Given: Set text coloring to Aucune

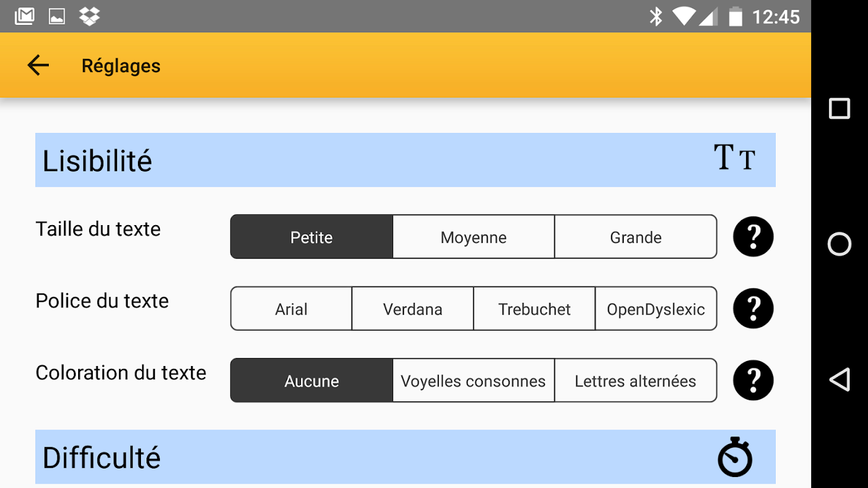Looking at the screenshot, I should (311, 381).
